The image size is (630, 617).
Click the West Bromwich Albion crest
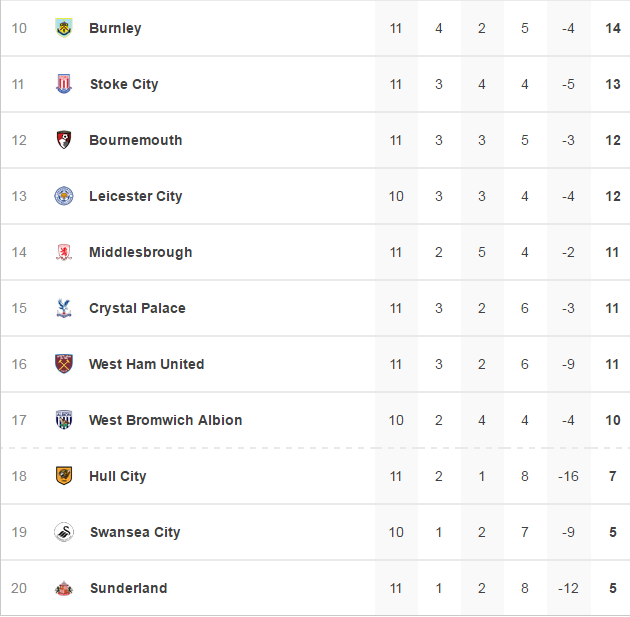click(x=64, y=420)
